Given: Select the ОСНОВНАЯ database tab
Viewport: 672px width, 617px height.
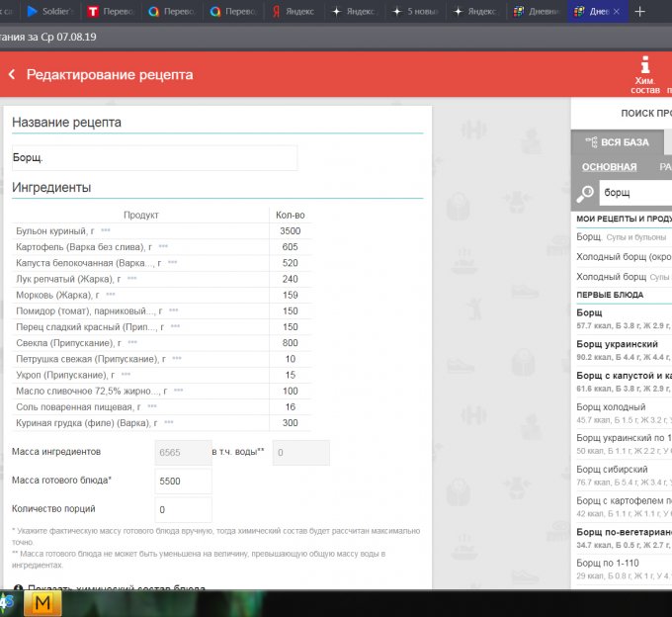Looking at the screenshot, I should coord(609,167).
